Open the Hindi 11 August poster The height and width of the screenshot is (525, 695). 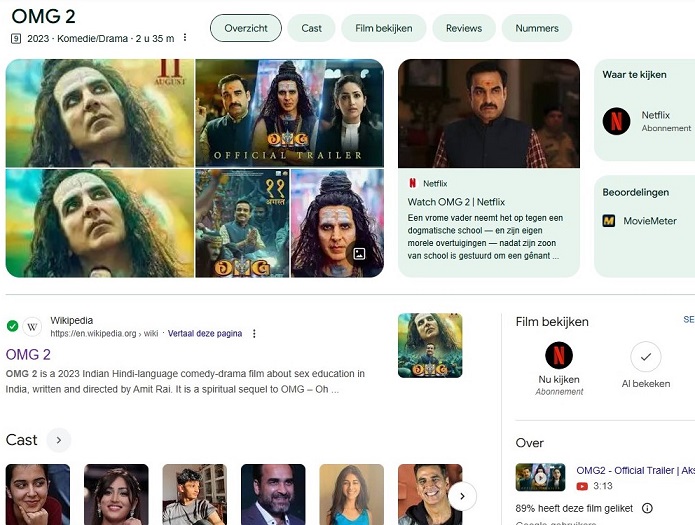coord(242,223)
